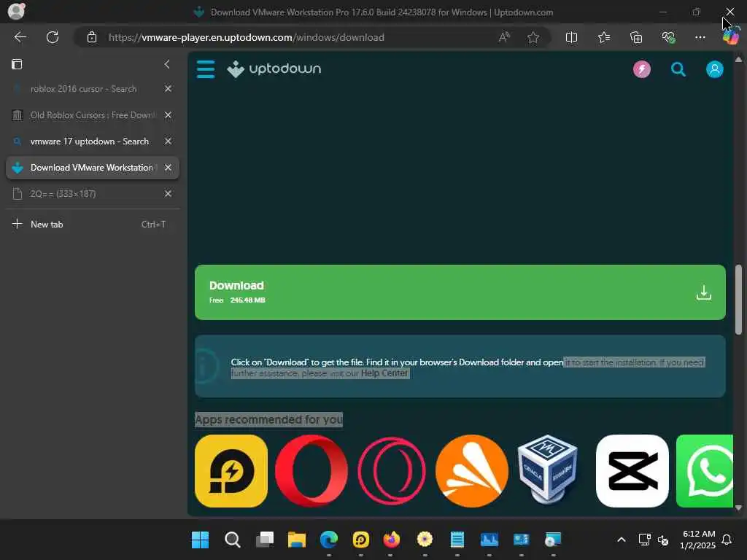This screenshot has height=560, width=747.
Task: Open the CapCut recommended app
Action: point(632,471)
